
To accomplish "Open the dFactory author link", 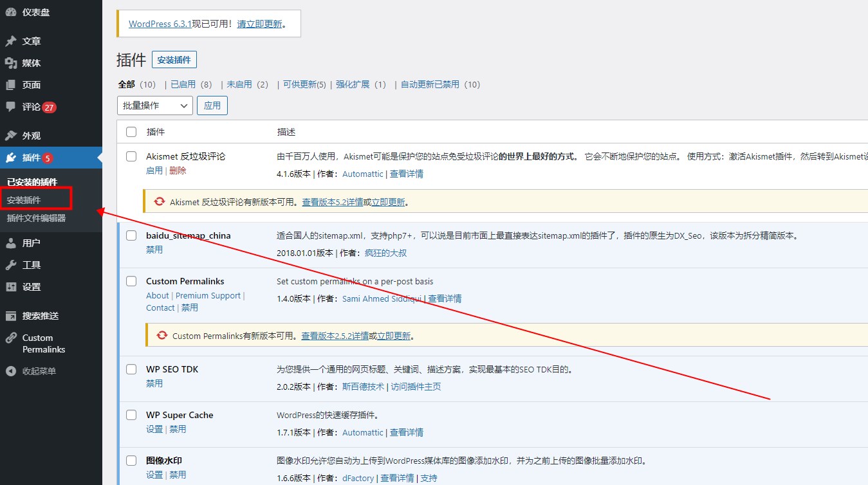I will point(358,478).
